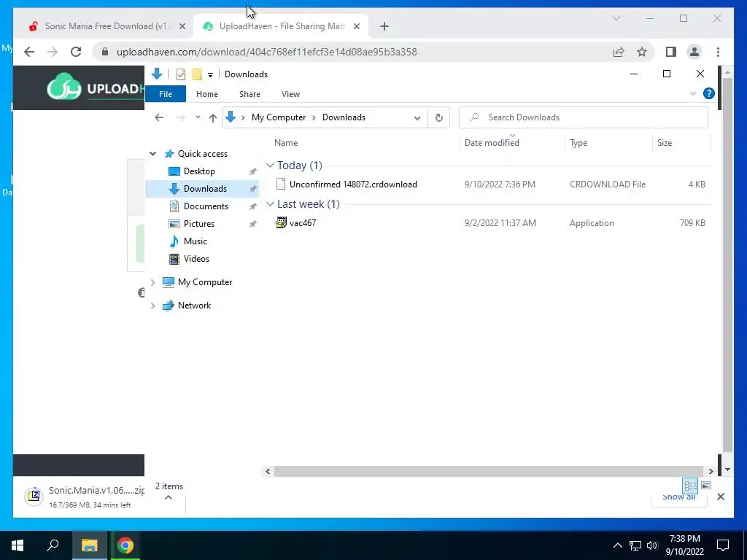The image size is (747, 560).
Task: Click the Search Downloads field
Action: tap(584, 117)
